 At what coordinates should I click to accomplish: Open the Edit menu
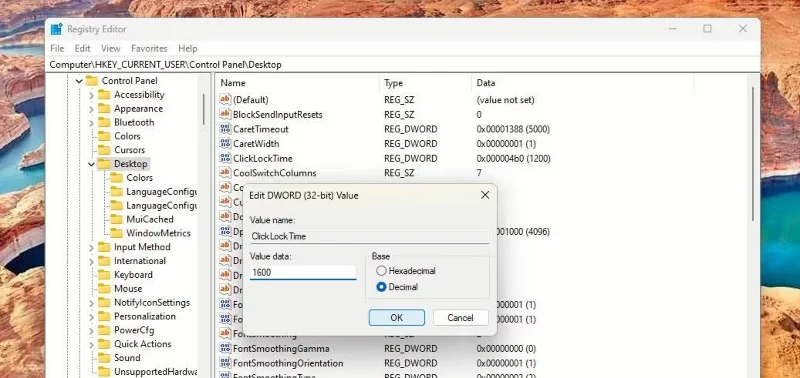click(82, 48)
